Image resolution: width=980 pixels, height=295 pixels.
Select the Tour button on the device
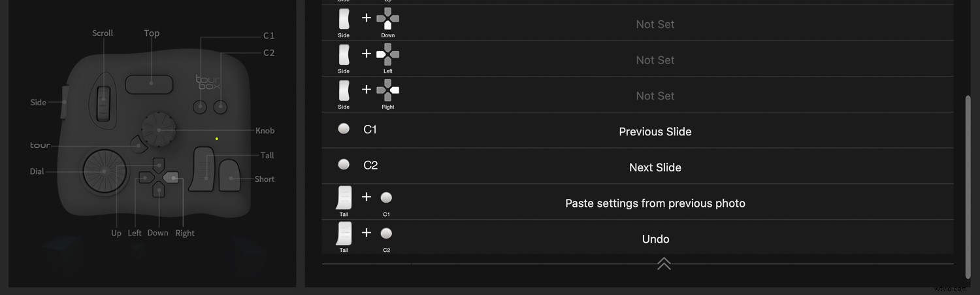[139, 145]
